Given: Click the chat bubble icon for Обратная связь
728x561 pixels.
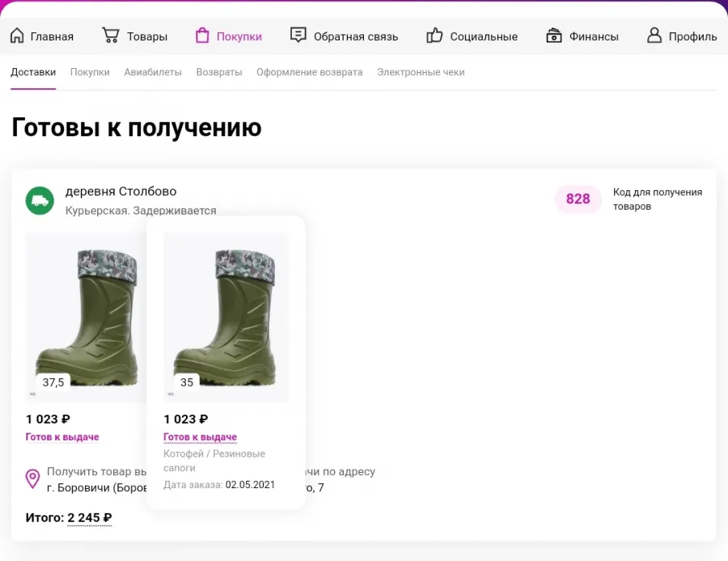Looking at the screenshot, I should [x=298, y=35].
